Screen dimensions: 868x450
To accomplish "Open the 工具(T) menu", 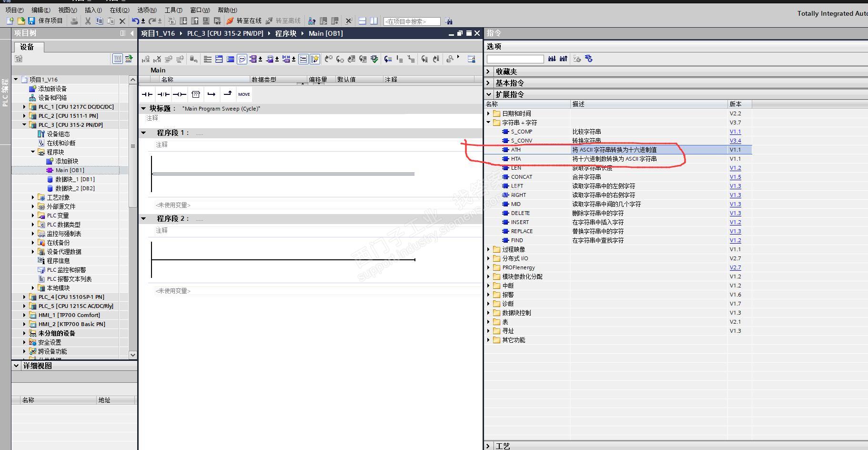I will click(x=173, y=10).
